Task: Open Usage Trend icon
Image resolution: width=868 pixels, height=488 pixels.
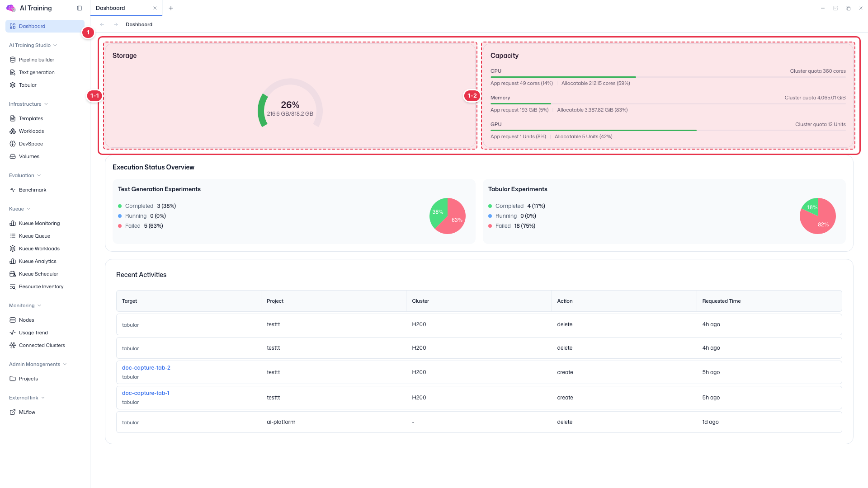Action: click(x=13, y=333)
